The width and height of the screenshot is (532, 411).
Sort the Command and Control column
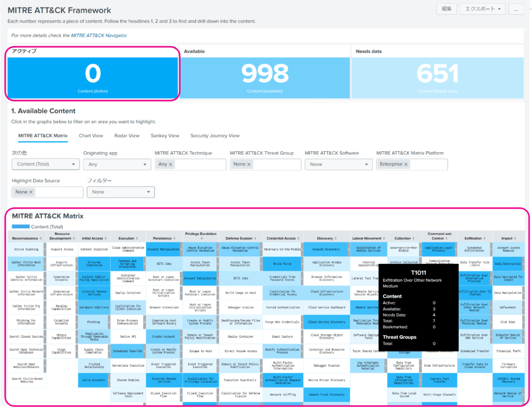coord(446,239)
